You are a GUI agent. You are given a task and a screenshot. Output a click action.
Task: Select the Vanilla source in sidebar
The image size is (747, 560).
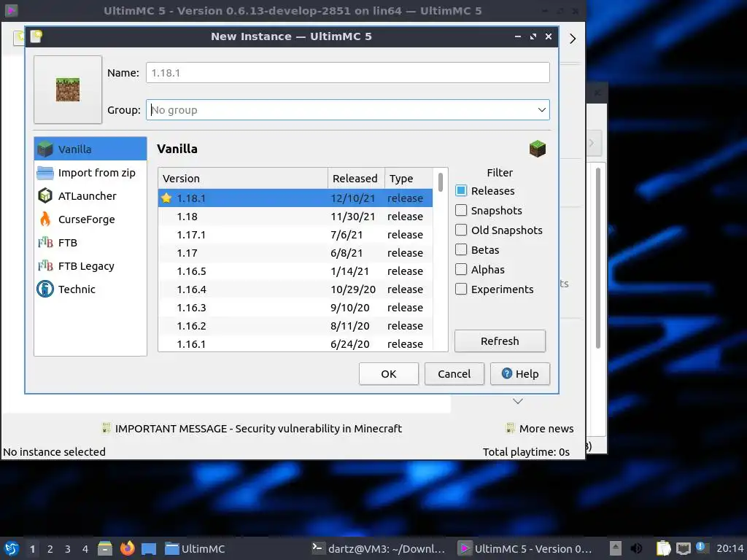(x=90, y=149)
